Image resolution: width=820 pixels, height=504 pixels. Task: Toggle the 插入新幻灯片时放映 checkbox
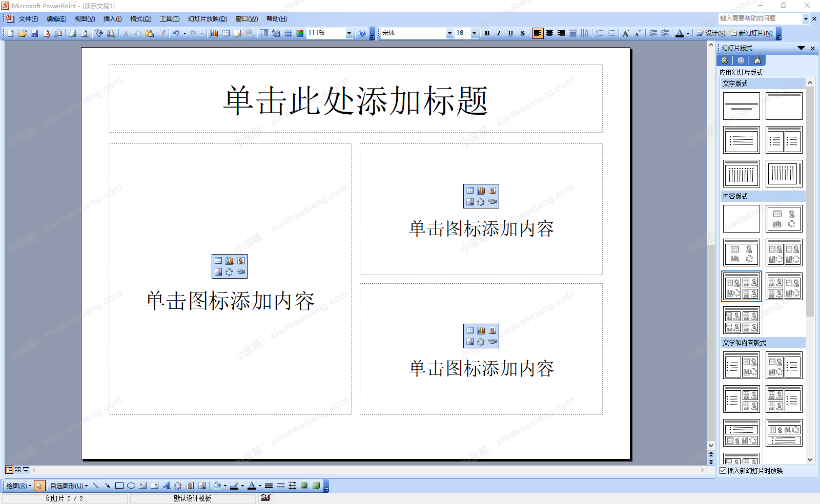(x=723, y=471)
